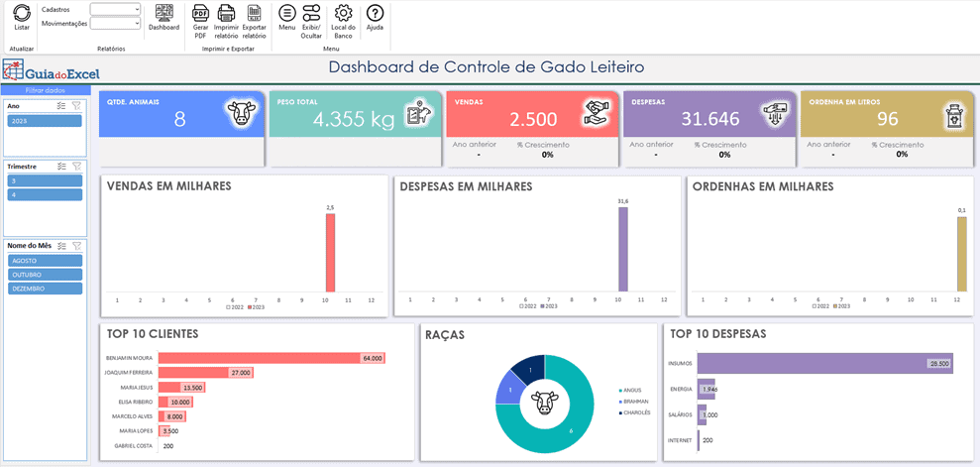Toggle multi-select on Ano slicer
The image size is (980, 467).
(x=61, y=106)
